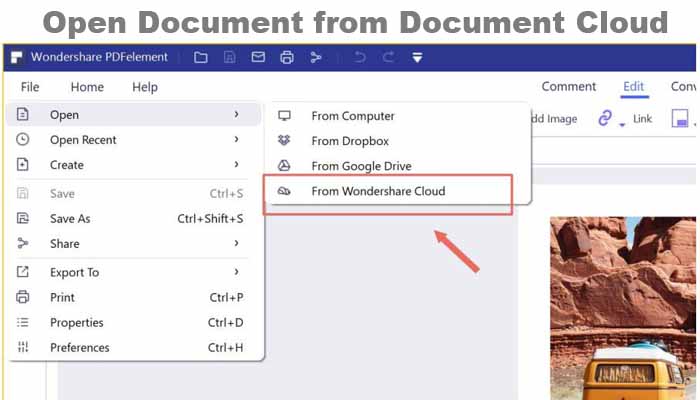Click the Create new document icon
The width and height of the screenshot is (700, 400).
click(22, 164)
